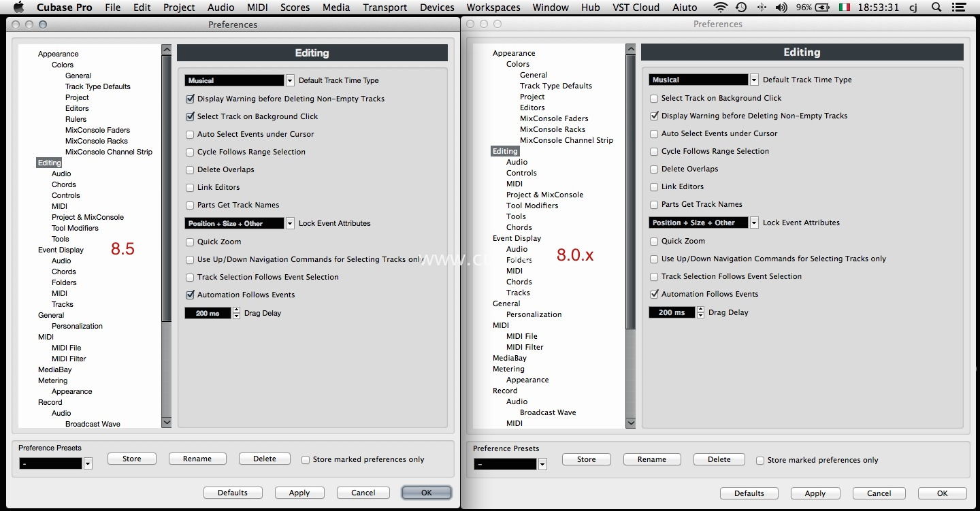980x511 pixels.
Task: Select MIDI Filter in left window's tree
Action: tap(69, 359)
